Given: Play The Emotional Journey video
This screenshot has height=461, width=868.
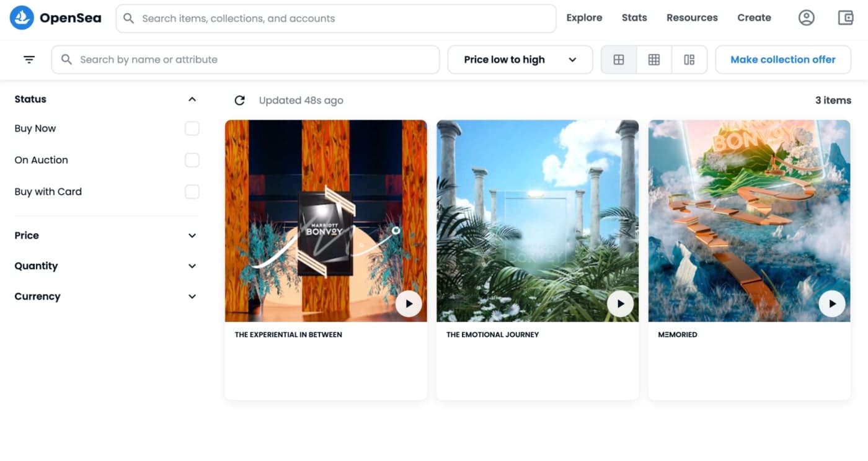Looking at the screenshot, I should [x=620, y=304].
